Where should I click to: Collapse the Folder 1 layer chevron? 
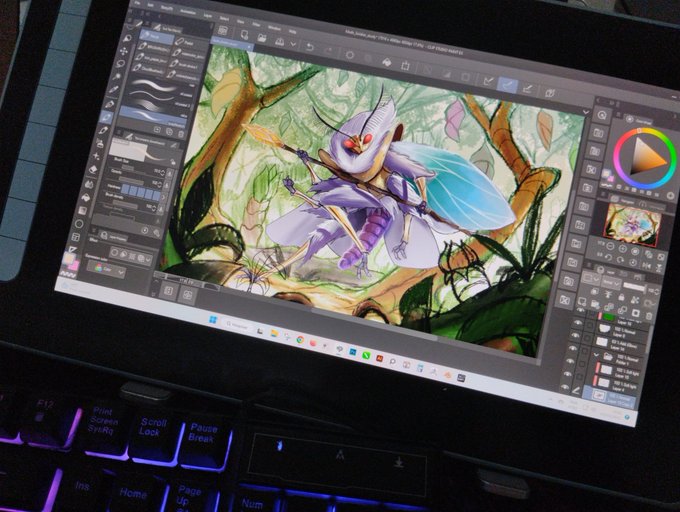pyautogui.click(x=596, y=355)
